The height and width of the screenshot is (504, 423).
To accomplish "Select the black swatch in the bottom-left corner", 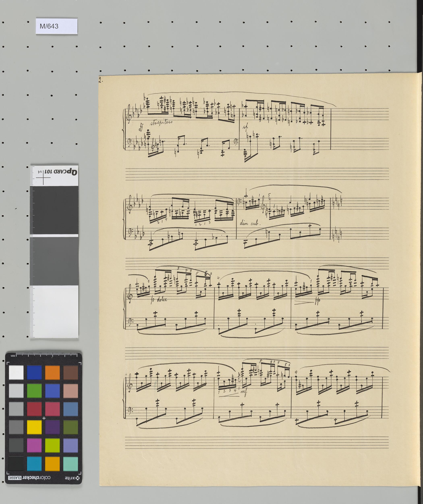I will point(16,464).
